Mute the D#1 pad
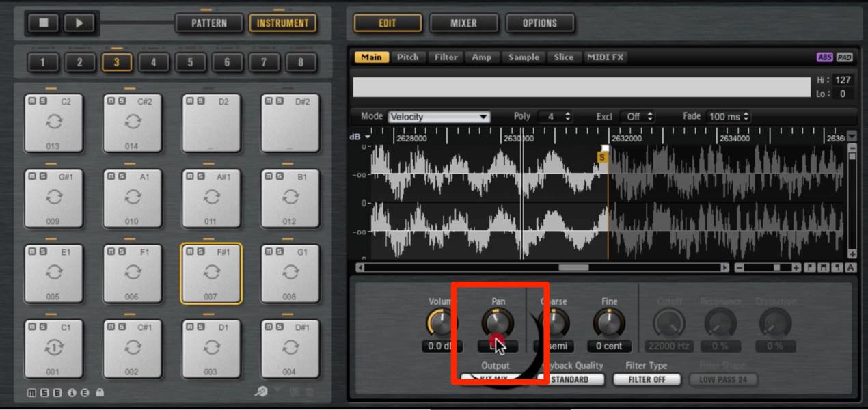This screenshot has width=868, height=410. [x=269, y=327]
